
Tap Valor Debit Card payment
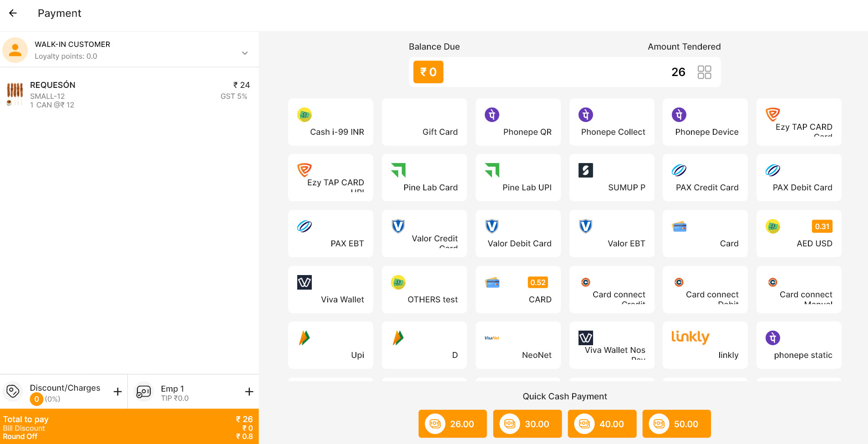pos(518,234)
